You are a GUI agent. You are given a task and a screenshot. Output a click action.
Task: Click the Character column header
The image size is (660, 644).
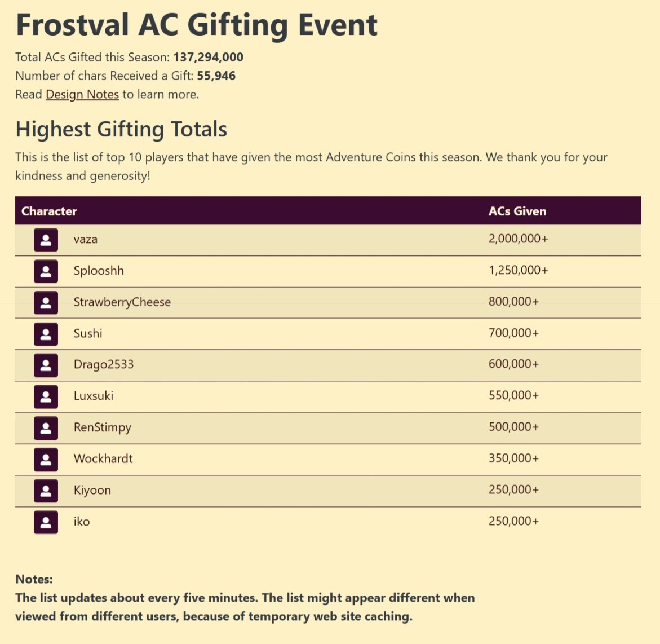pos(49,211)
